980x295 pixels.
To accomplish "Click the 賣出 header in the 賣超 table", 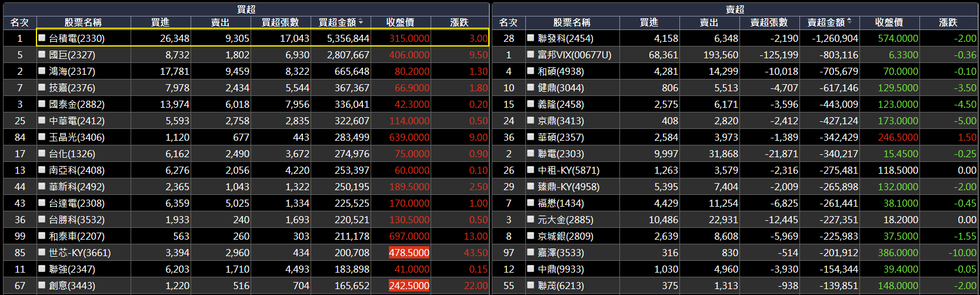I will pos(709,22).
